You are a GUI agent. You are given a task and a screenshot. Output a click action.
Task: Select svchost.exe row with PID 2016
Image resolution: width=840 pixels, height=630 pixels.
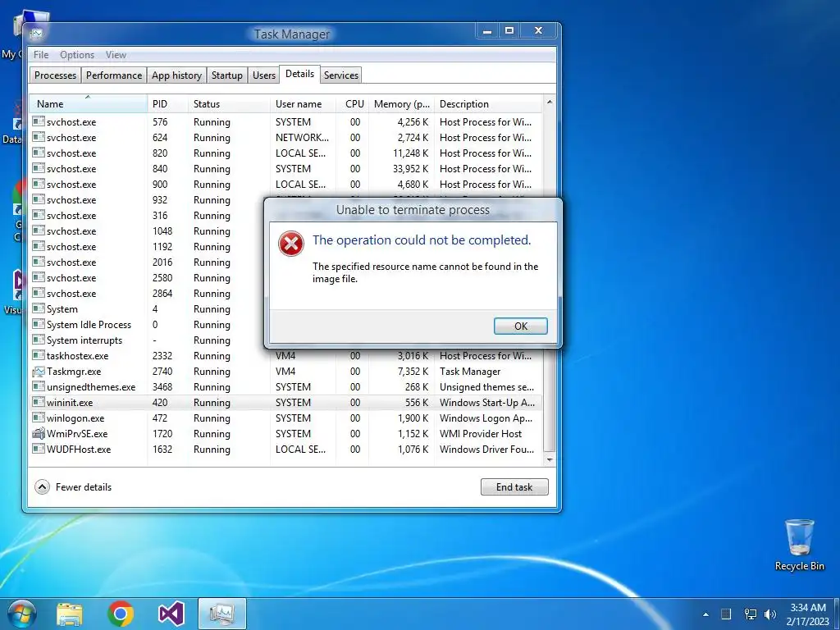tap(148, 262)
